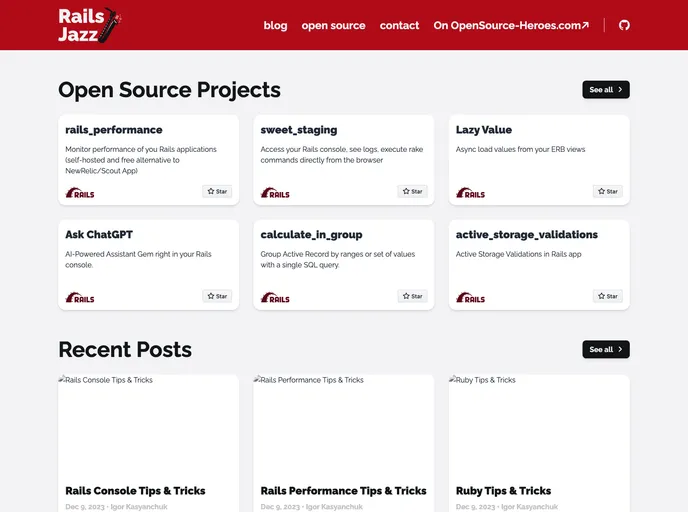Open the rails_performance project title
The height and width of the screenshot is (512, 688).
[114, 130]
